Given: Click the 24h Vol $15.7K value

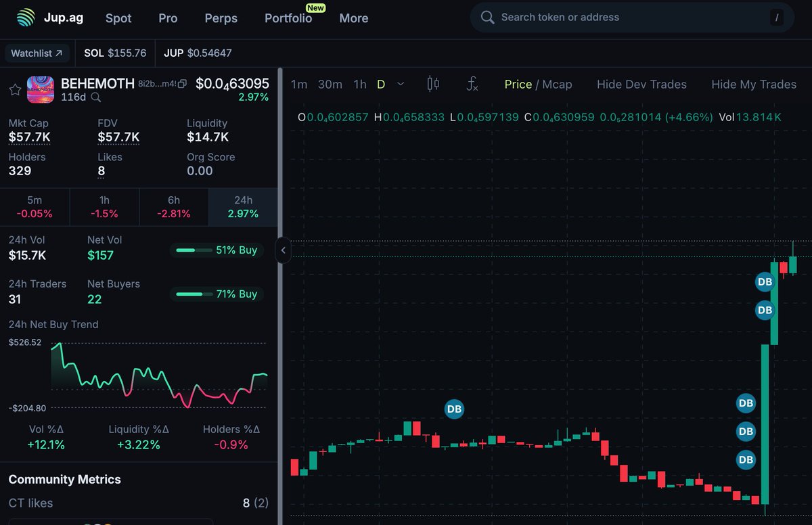Looking at the screenshot, I should [27, 255].
